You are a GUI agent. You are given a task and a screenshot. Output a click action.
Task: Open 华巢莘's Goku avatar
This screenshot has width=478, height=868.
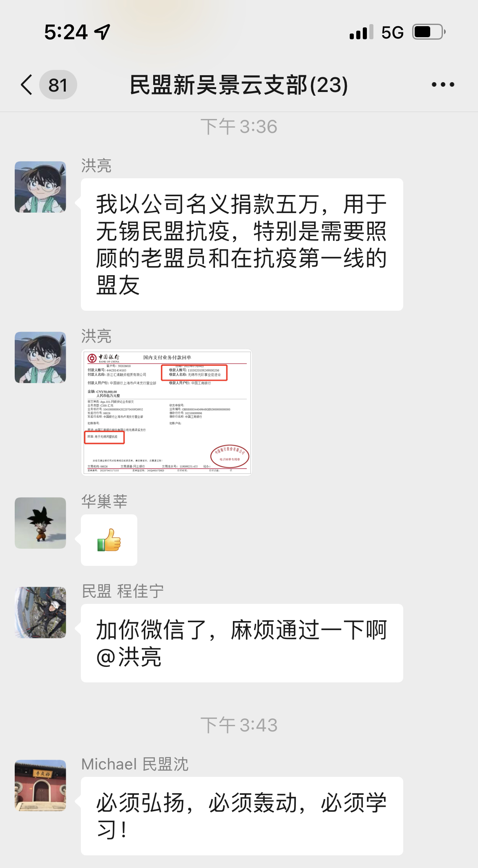point(40,523)
